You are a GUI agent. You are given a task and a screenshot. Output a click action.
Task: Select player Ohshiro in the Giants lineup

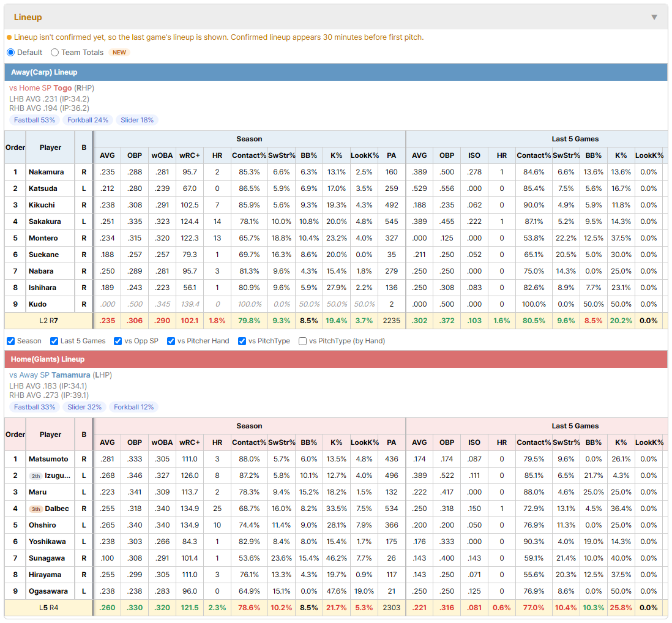pos(42,525)
